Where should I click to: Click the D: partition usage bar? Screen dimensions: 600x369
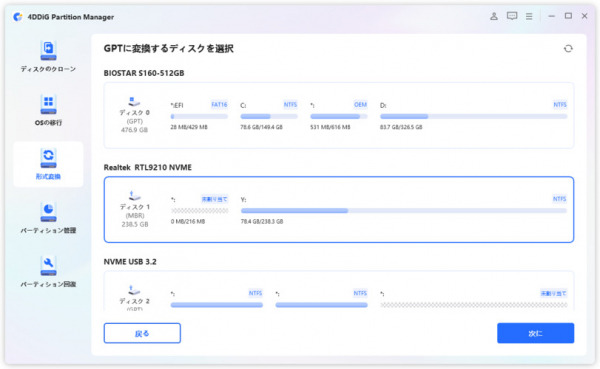coord(473,116)
